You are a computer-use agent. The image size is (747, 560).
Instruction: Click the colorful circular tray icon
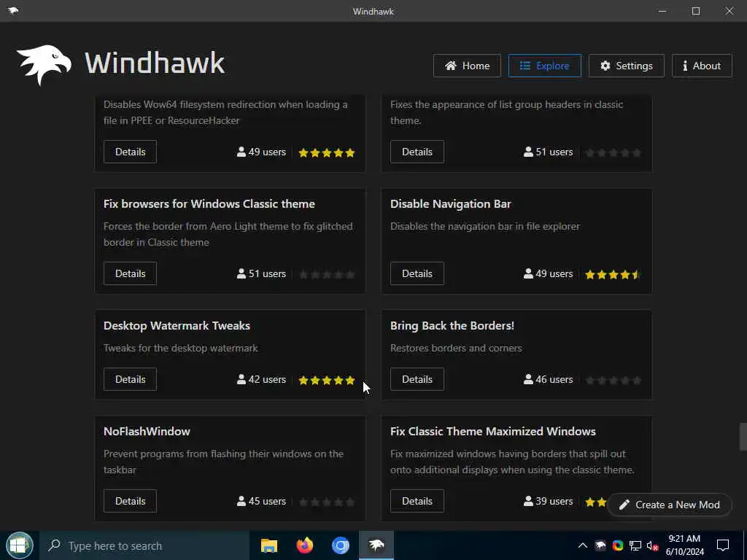618,545
